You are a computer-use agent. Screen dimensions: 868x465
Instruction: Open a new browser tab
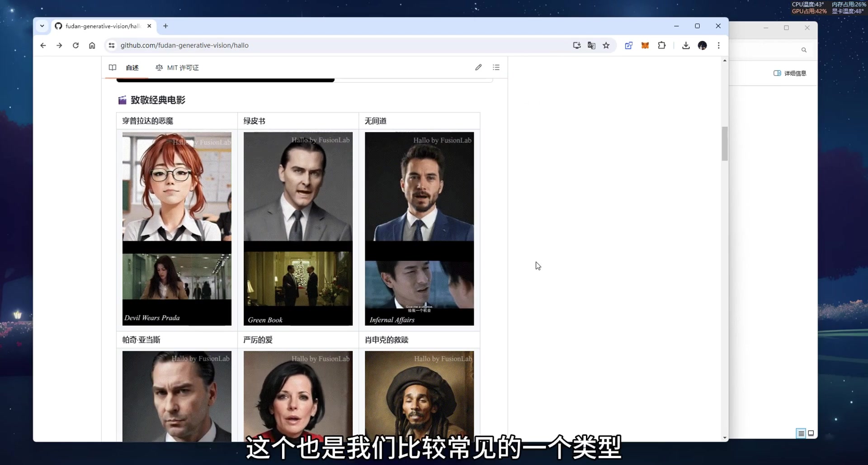(165, 26)
